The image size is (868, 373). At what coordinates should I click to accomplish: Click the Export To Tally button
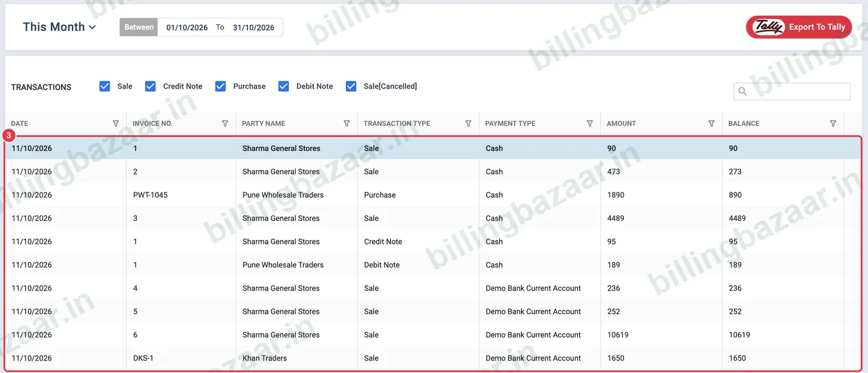click(x=799, y=27)
